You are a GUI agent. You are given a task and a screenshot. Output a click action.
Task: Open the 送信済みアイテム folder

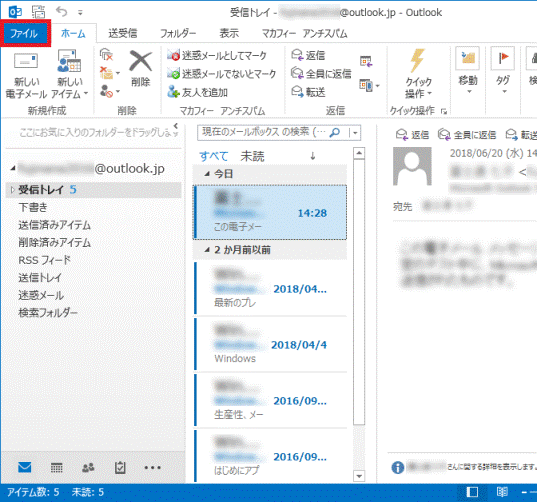pyautogui.click(x=54, y=225)
